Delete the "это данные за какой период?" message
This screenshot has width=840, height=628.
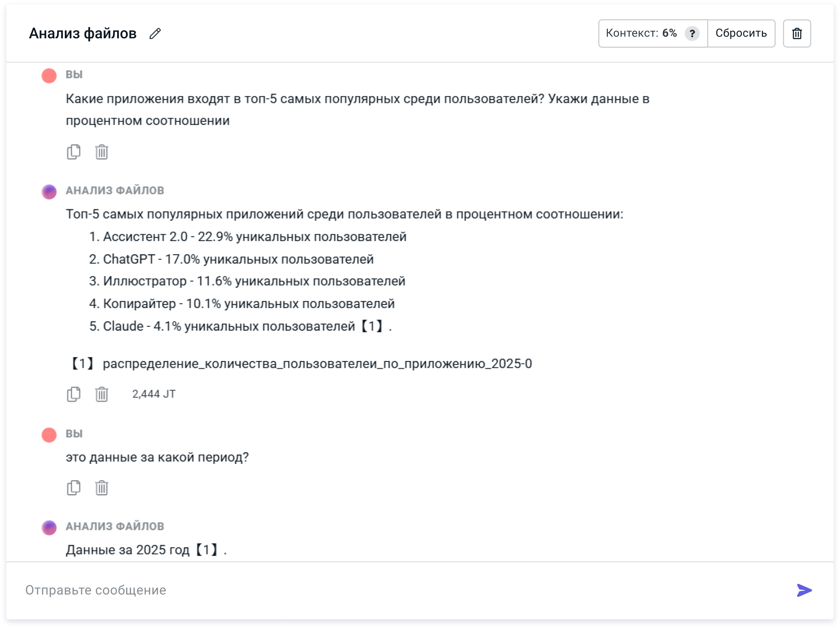(101, 488)
